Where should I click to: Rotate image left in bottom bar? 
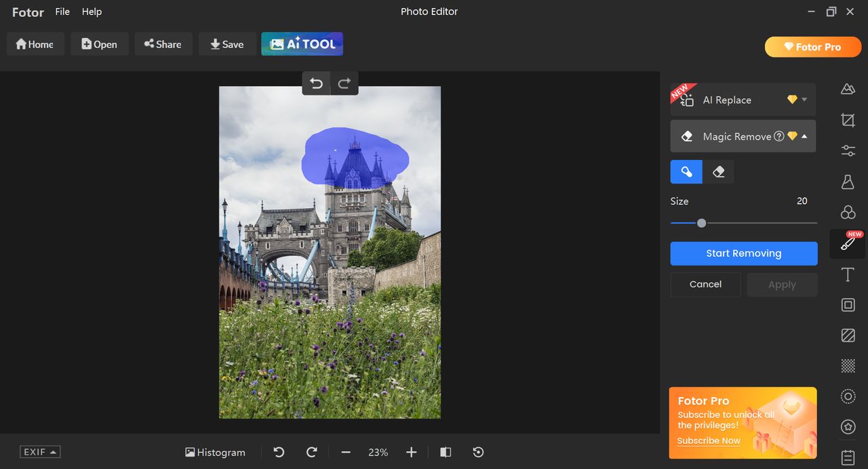click(279, 452)
